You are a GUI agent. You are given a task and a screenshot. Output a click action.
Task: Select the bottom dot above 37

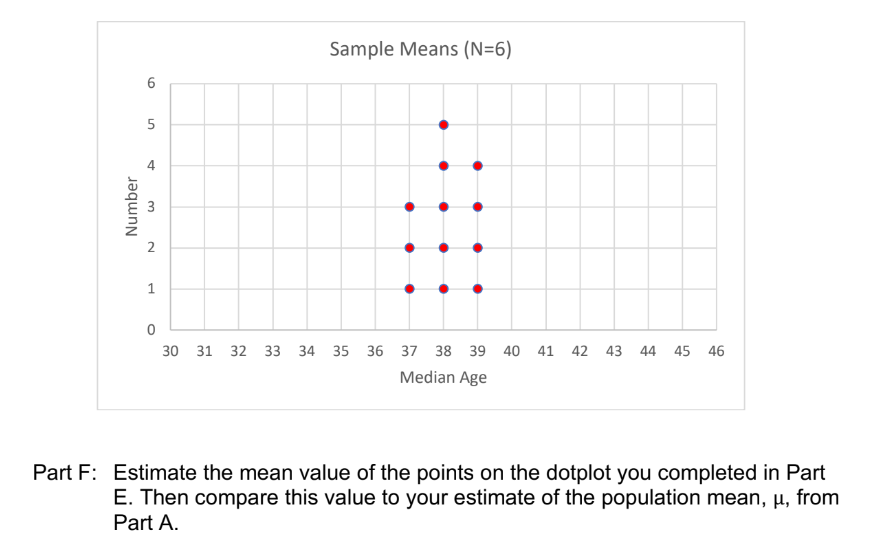(409, 289)
